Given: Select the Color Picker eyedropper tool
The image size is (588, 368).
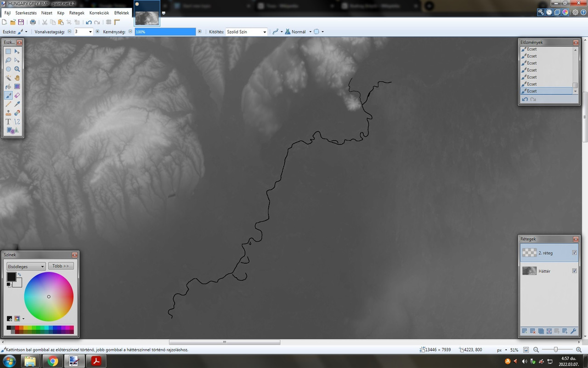Looking at the screenshot, I should (x=17, y=104).
